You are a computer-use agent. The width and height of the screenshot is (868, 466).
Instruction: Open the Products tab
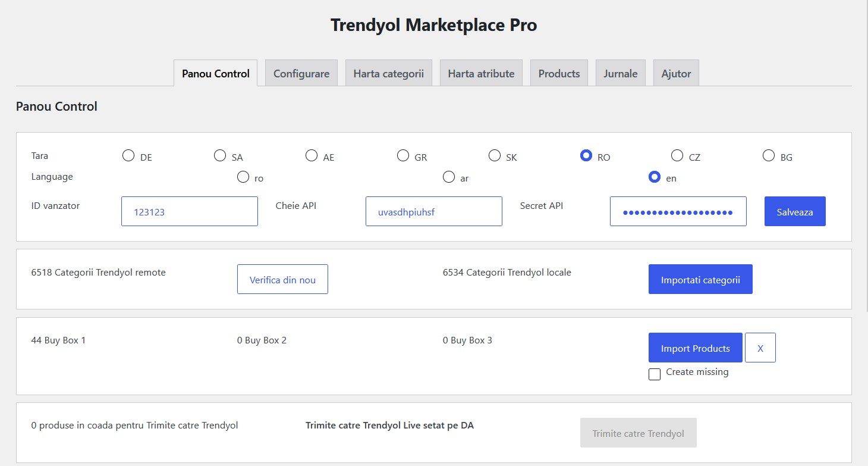click(x=559, y=73)
